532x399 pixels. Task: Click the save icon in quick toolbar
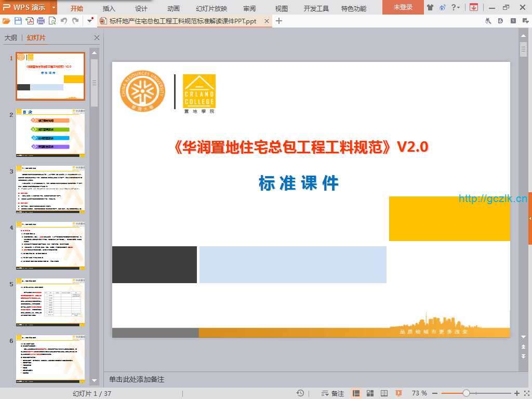(x=18, y=21)
